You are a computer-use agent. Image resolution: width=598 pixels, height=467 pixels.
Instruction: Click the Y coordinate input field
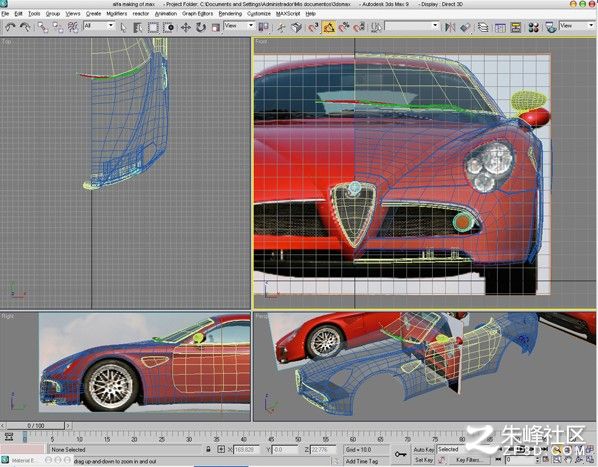(x=284, y=449)
